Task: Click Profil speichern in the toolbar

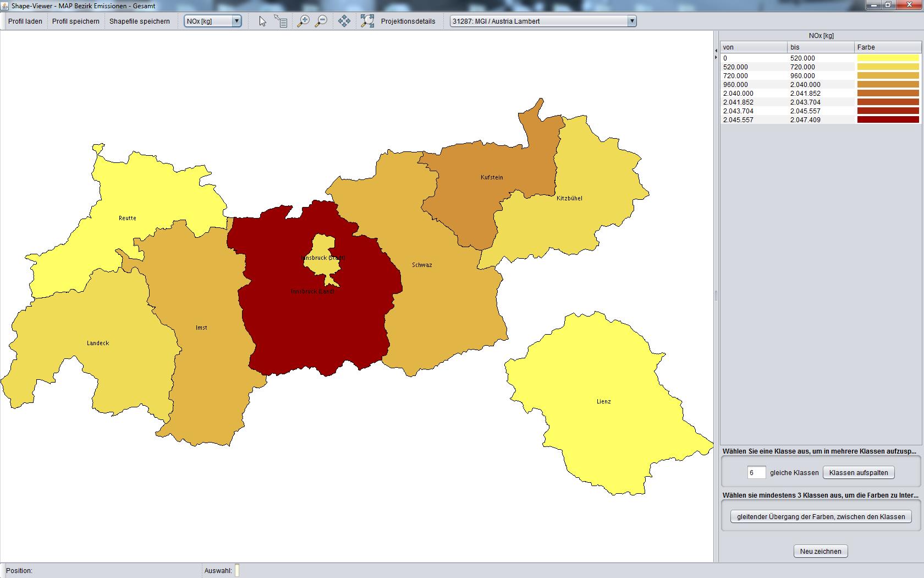Action: (x=76, y=21)
